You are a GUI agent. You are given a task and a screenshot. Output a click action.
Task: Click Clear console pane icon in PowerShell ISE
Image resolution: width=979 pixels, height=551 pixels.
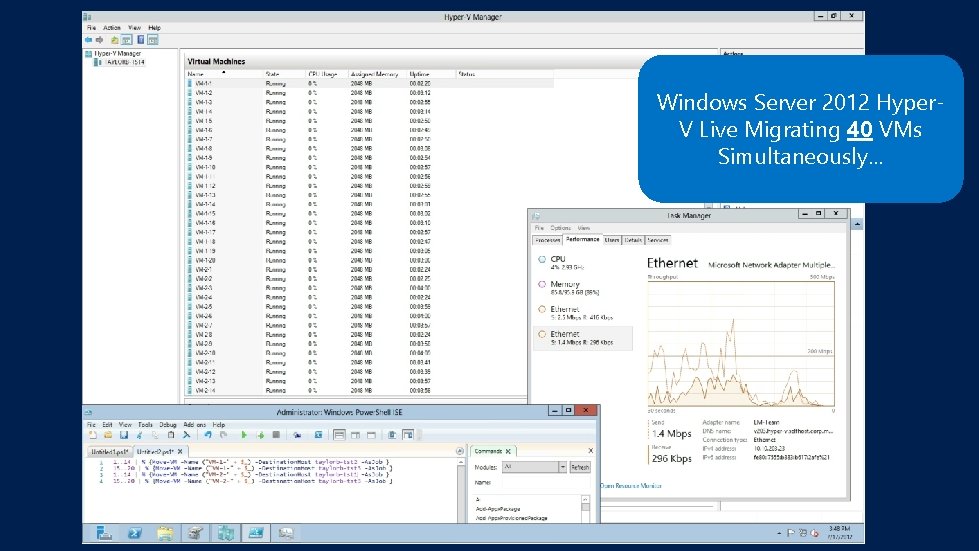186,435
